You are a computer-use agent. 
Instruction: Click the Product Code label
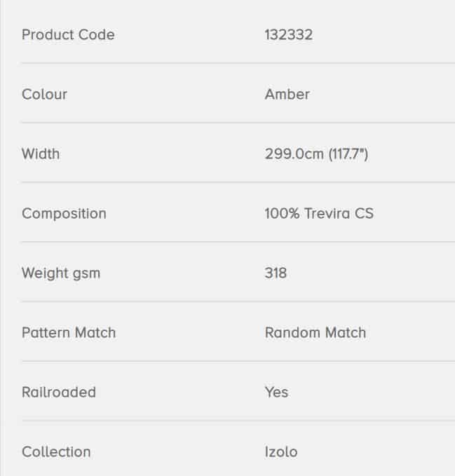pos(68,34)
